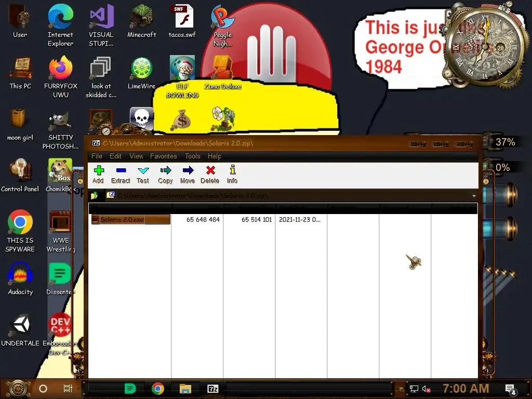Open Control Panel icon
The height and width of the screenshot is (399, 532).
pos(20,176)
